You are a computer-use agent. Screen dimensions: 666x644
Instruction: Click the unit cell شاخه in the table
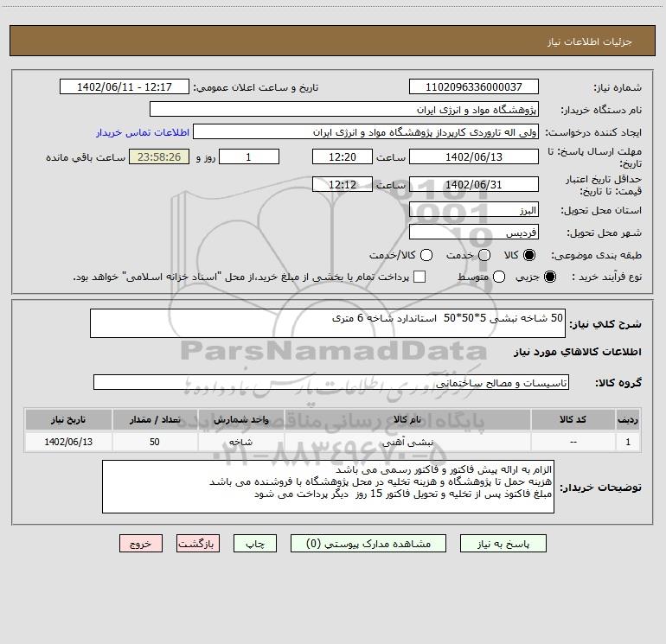(240, 442)
